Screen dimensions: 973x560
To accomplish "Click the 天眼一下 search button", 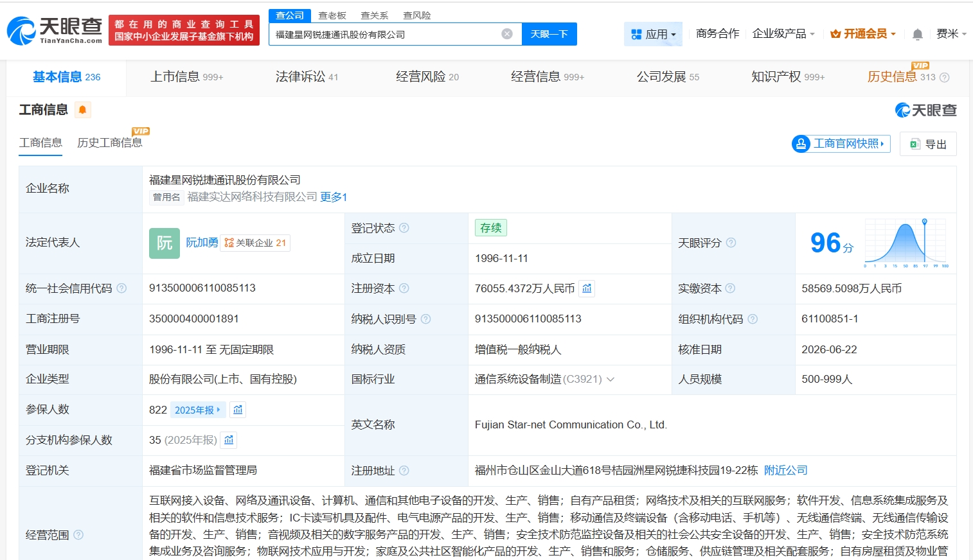I will [x=549, y=34].
